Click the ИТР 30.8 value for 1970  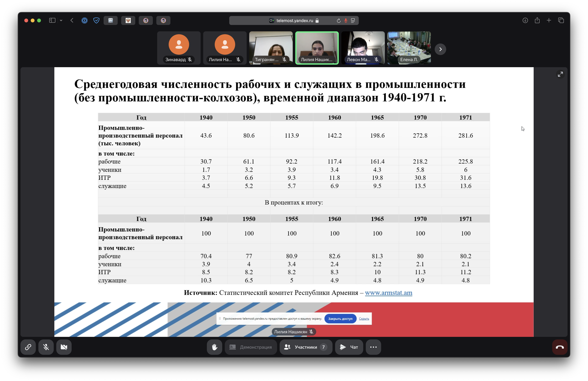pyautogui.click(x=420, y=178)
